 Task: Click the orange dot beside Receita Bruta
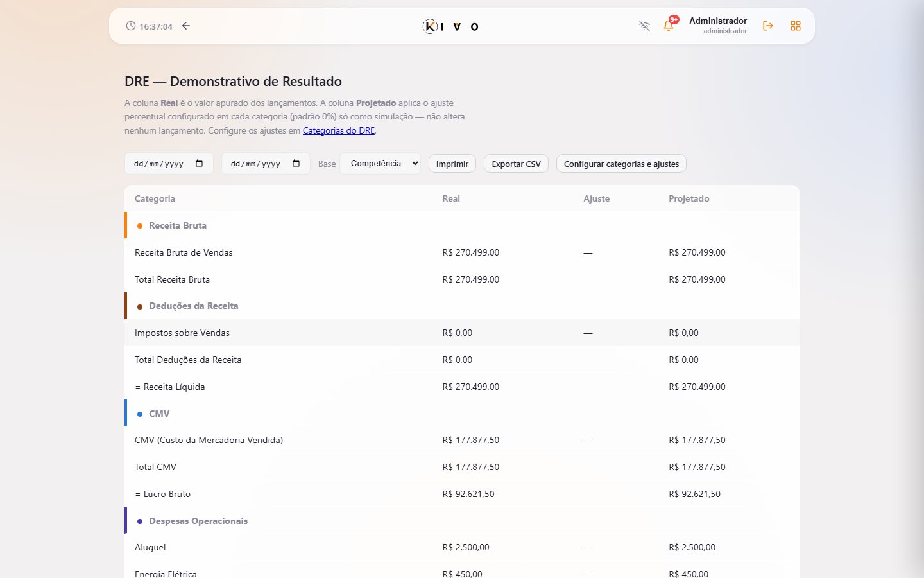pos(140,226)
